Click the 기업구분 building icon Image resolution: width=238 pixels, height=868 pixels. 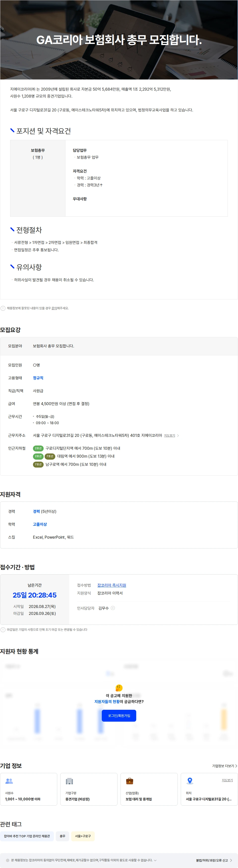(69, 781)
